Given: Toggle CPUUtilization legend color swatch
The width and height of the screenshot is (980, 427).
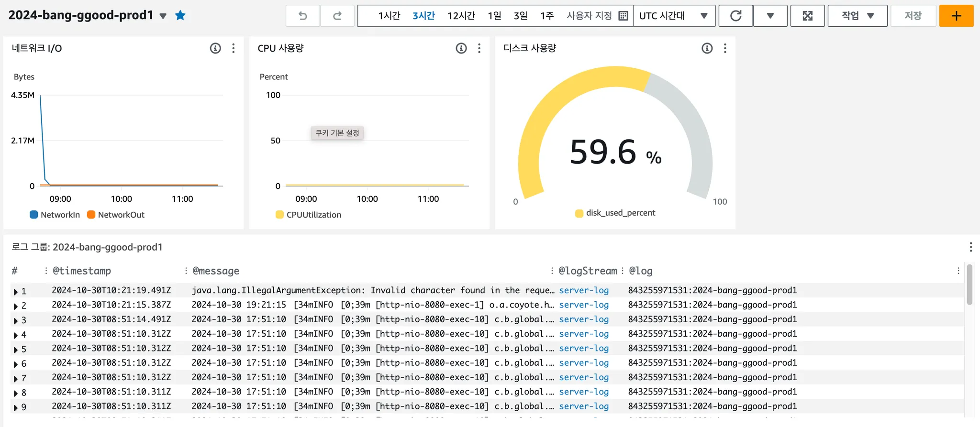Looking at the screenshot, I should 279,215.
